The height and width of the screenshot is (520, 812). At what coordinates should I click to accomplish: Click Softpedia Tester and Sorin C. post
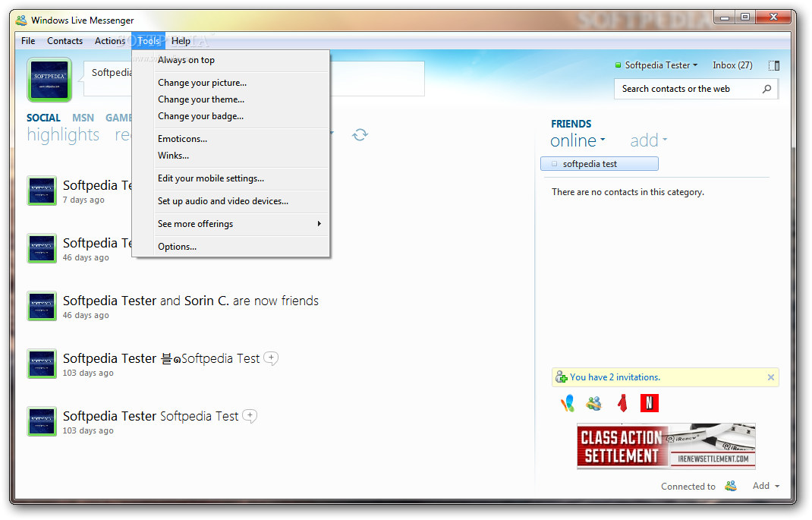point(190,301)
